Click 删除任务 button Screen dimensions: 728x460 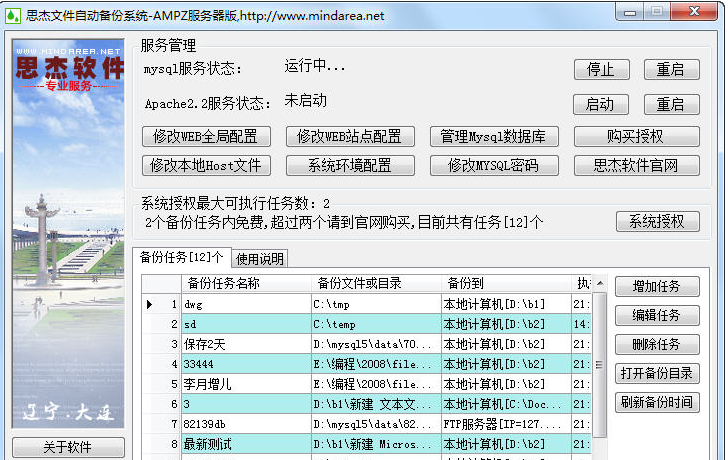tap(657, 344)
